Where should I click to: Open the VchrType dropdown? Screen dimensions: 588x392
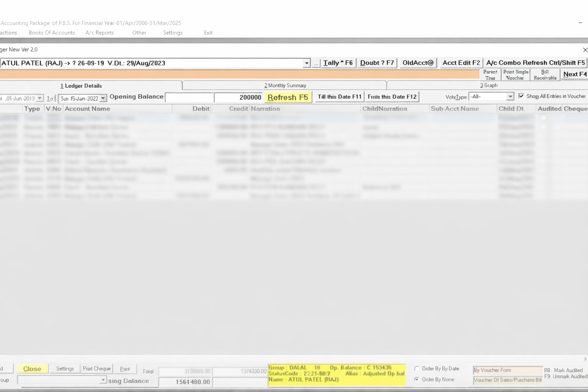click(510, 96)
